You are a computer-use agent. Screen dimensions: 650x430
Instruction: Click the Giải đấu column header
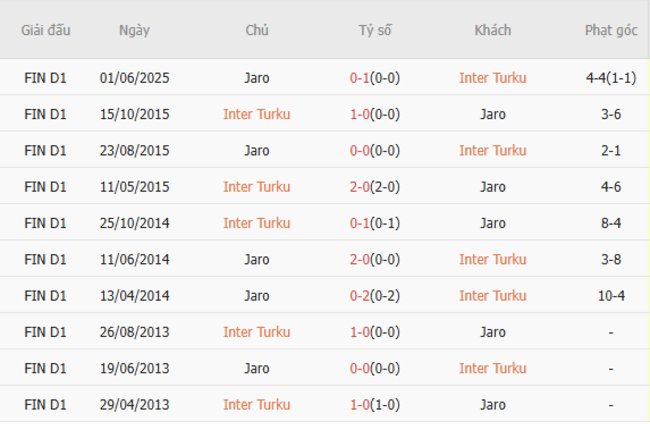[x=46, y=30]
